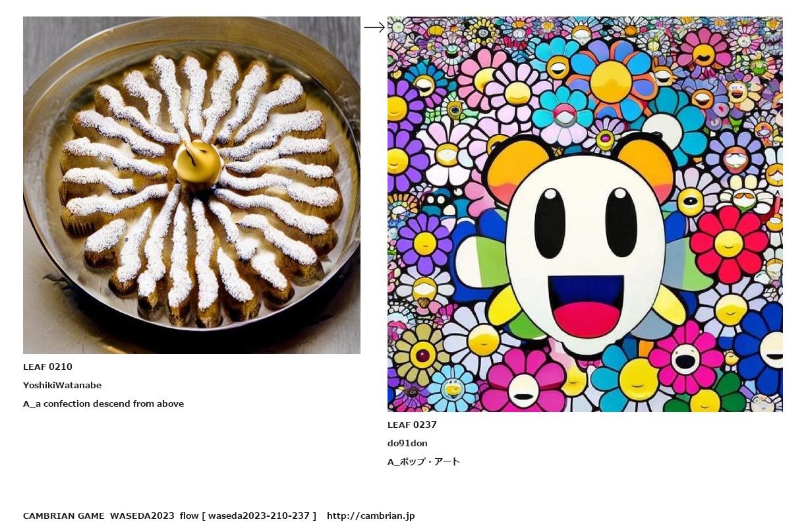Click the golden ball atop the confection
806x532 pixels.
[197, 163]
